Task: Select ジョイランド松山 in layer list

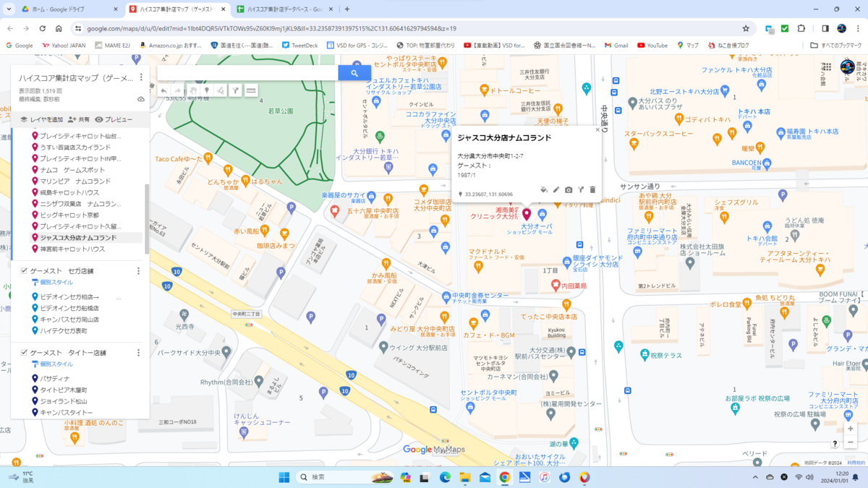Action: (64, 401)
